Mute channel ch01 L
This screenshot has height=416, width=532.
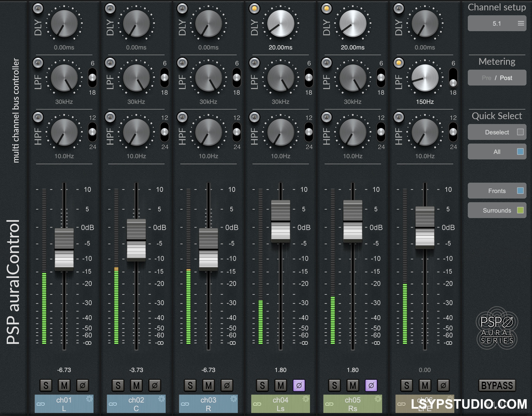pos(64,385)
